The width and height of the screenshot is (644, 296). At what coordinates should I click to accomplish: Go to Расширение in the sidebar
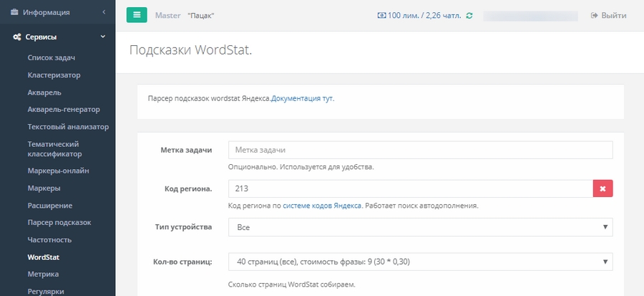pos(49,205)
